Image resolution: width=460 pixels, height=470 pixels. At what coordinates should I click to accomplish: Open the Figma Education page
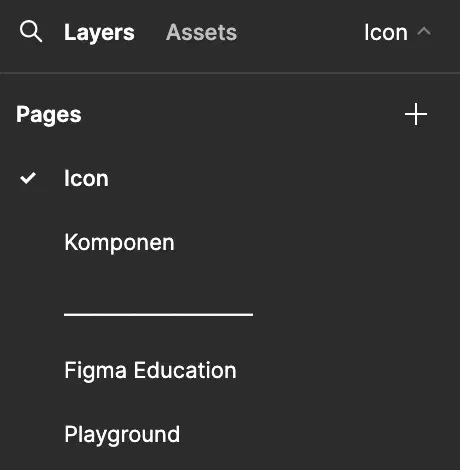pyautogui.click(x=150, y=370)
